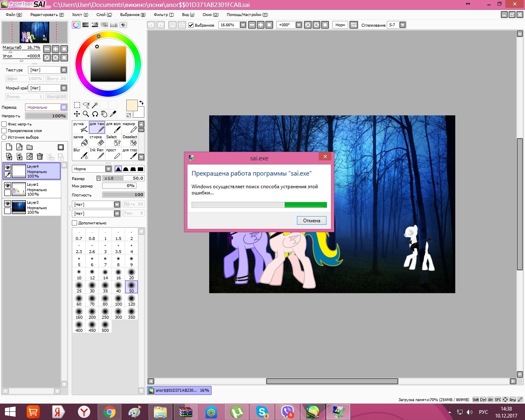
Task: Select the Hand pan tool
Action: (104, 114)
